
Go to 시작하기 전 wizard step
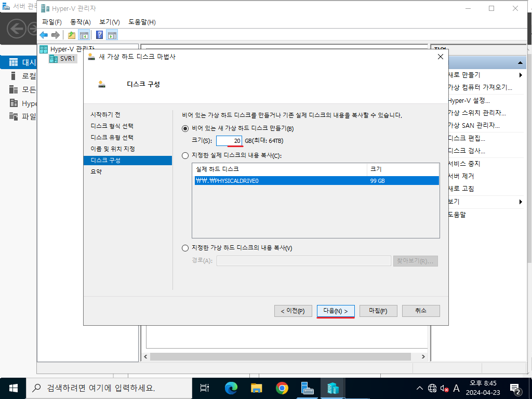(x=105, y=115)
